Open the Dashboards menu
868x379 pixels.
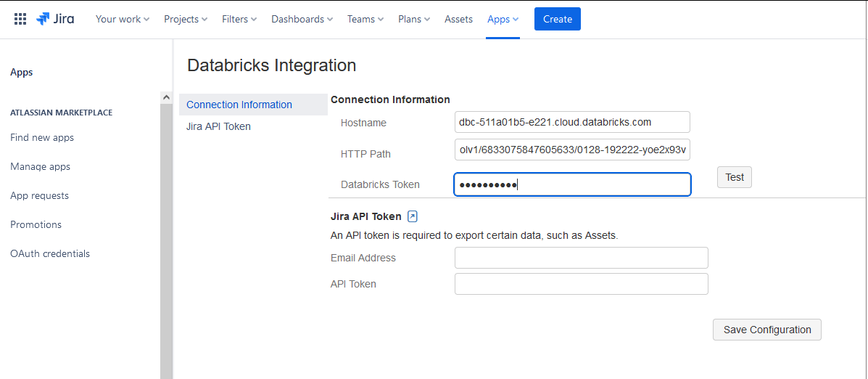click(x=302, y=19)
